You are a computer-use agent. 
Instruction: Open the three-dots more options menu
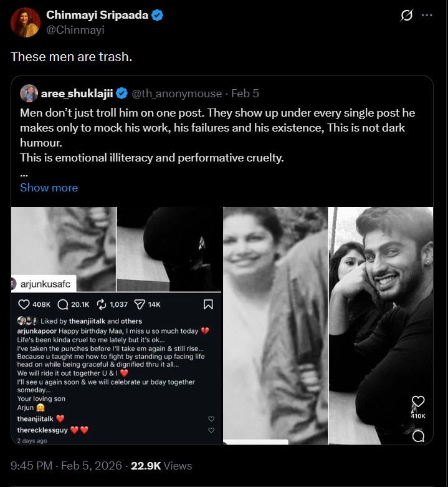(427, 15)
